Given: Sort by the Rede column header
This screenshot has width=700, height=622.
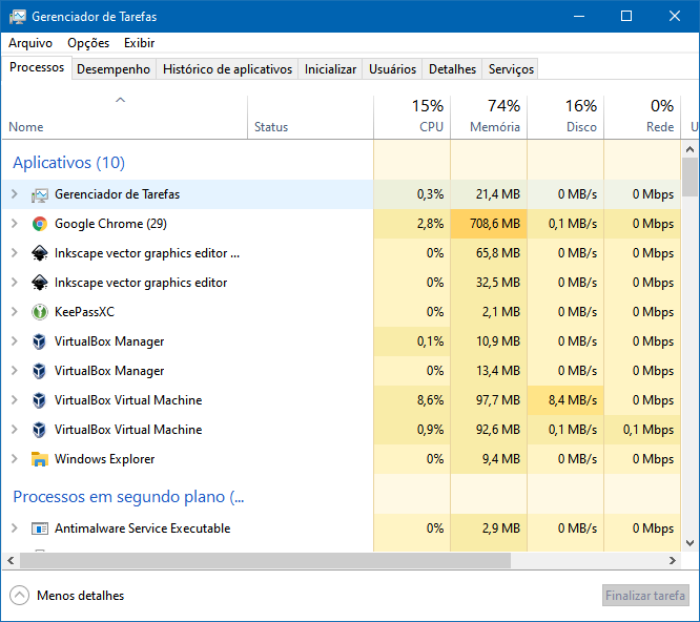Looking at the screenshot, I should (642, 117).
